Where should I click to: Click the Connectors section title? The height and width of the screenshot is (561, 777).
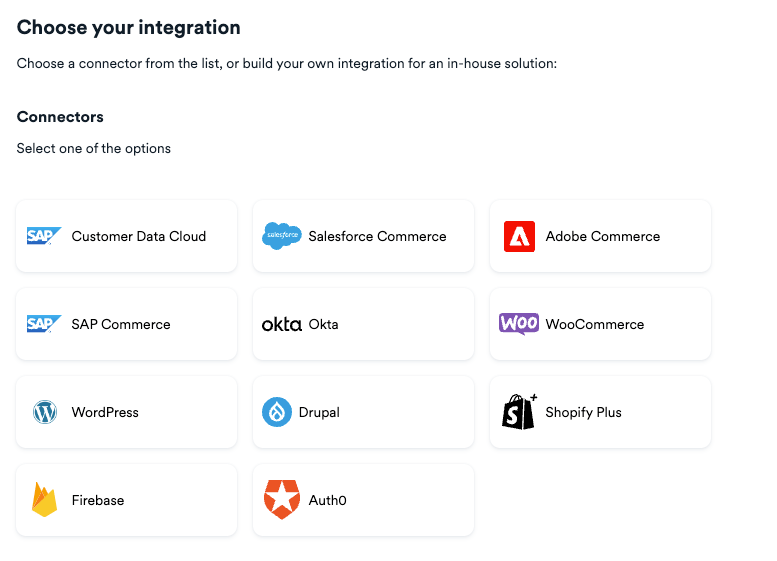[x=60, y=117]
